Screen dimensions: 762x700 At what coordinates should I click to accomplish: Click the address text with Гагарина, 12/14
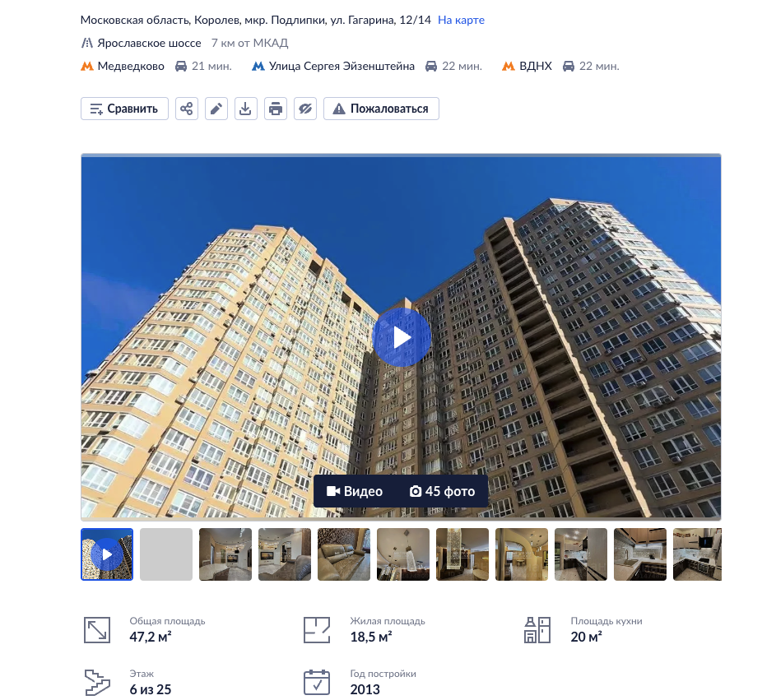click(256, 20)
